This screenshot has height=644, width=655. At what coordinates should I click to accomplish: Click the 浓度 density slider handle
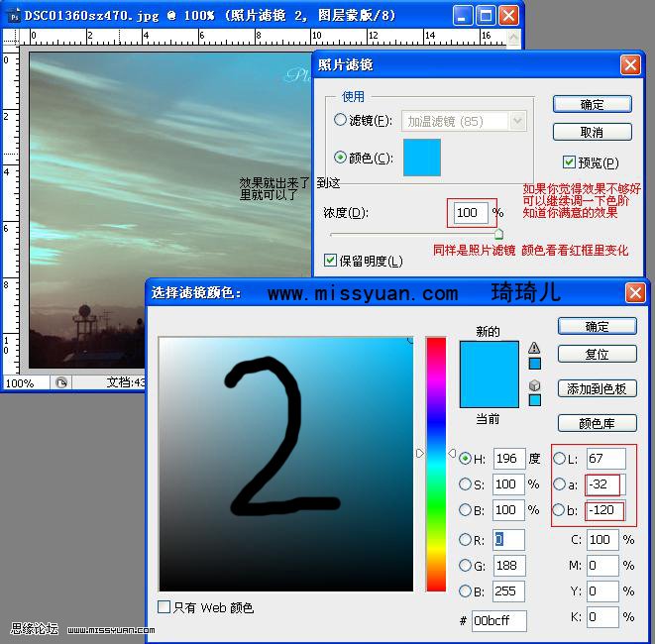click(498, 233)
